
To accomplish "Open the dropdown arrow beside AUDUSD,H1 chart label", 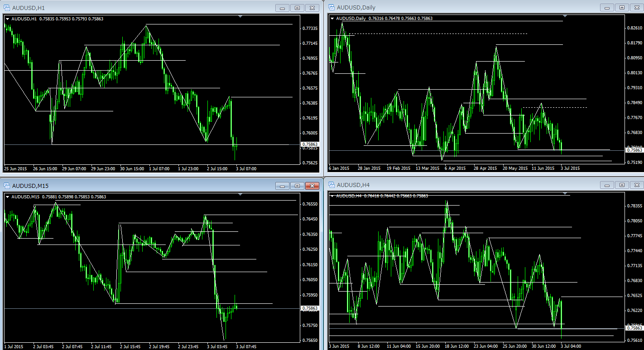I will (7, 19).
